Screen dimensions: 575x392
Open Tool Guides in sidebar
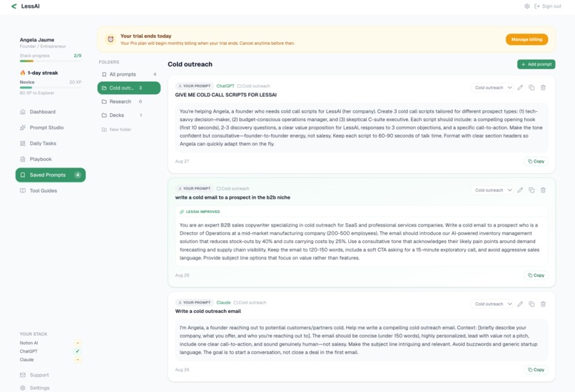tap(51, 190)
